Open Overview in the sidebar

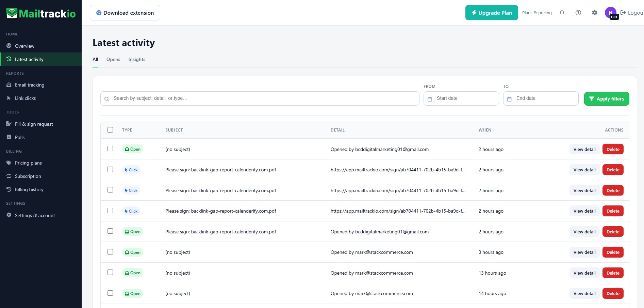pyautogui.click(x=41, y=46)
